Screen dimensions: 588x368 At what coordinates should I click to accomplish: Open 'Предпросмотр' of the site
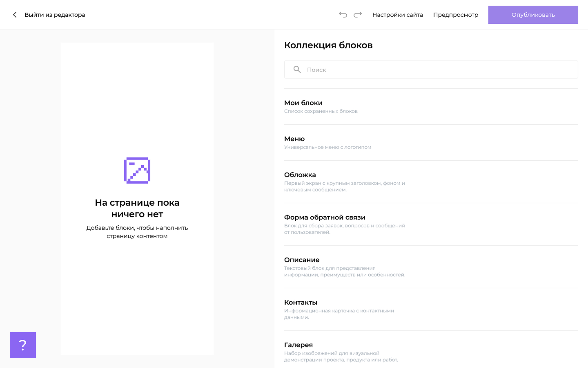[x=455, y=15]
